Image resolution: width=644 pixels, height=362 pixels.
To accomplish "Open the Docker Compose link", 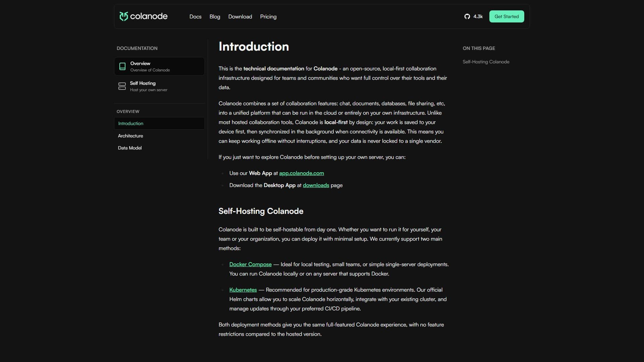I will point(250,264).
